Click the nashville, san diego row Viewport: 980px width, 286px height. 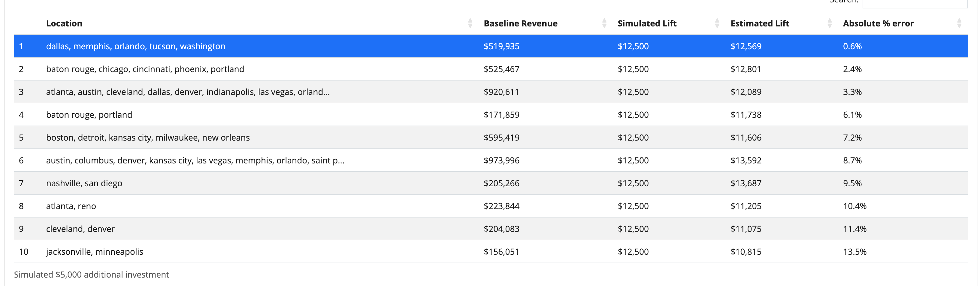point(84,183)
